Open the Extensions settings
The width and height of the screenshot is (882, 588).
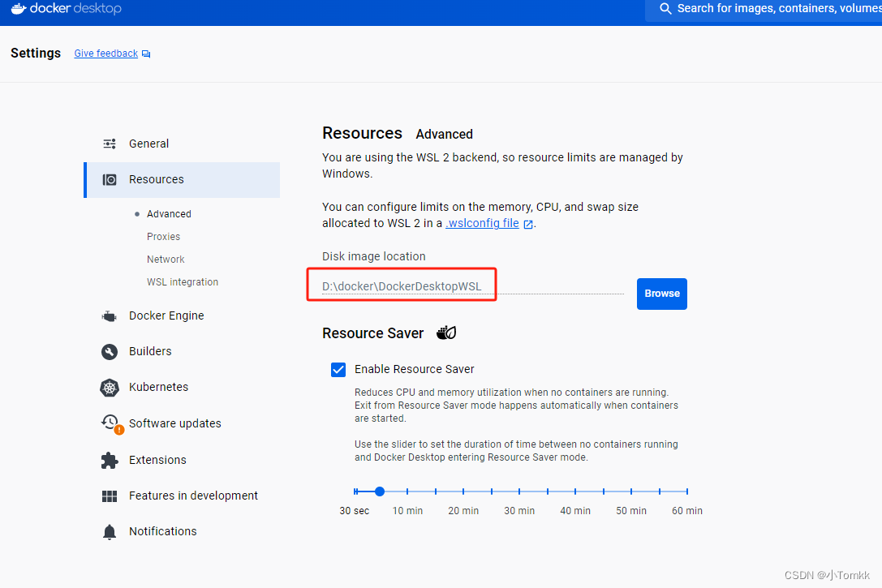tap(182, 460)
